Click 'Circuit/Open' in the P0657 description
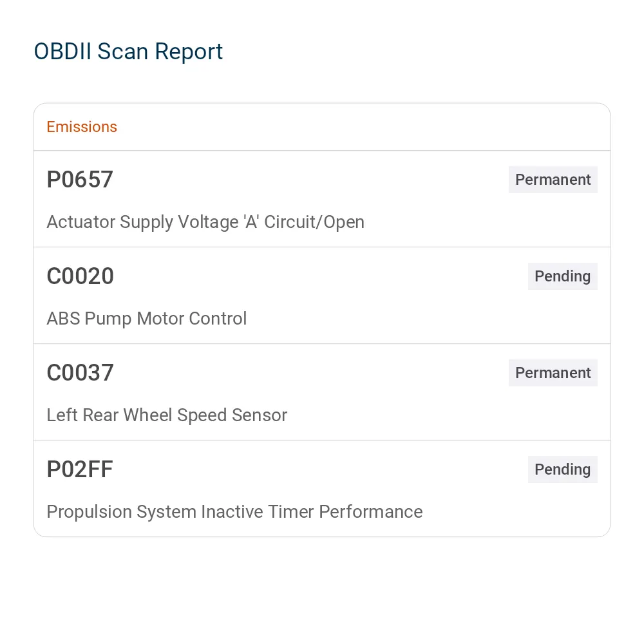Image resolution: width=644 pixels, height=644 pixels. tap(314, 222)
